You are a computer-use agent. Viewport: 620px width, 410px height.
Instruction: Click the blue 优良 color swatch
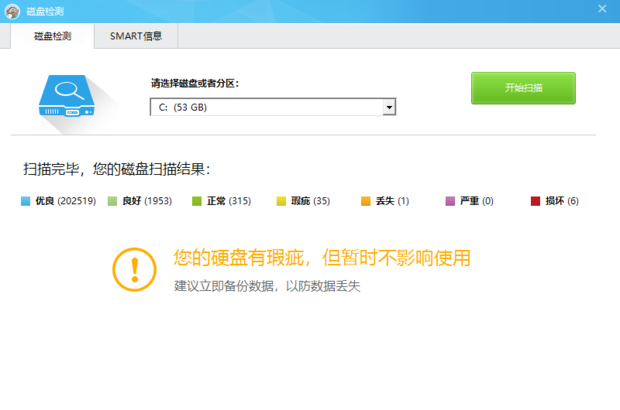pyautogui.click(x=25, y=201)
